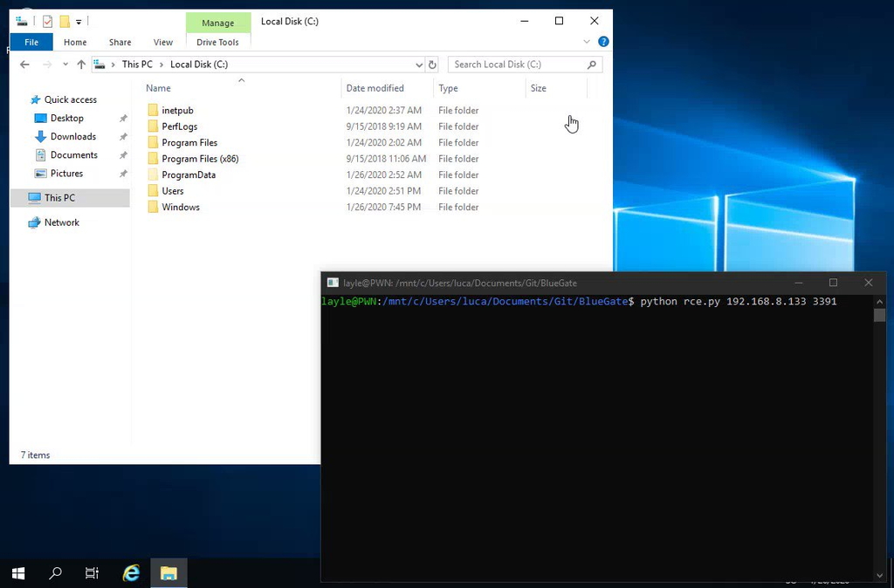Go back with the back arrow

pos(24,65)
